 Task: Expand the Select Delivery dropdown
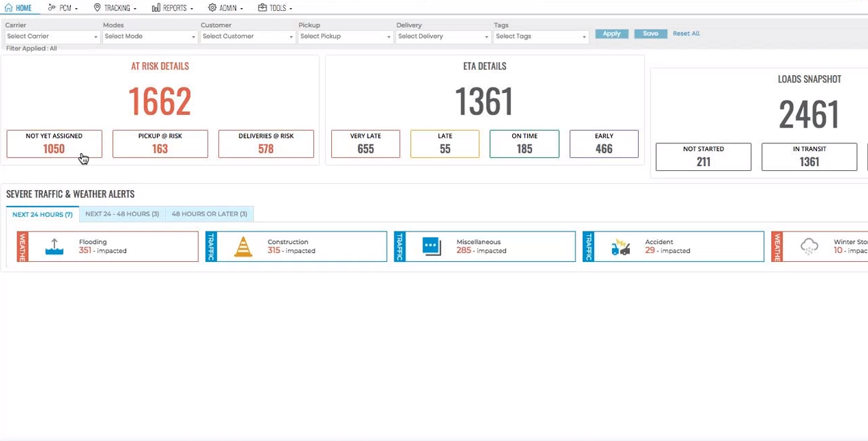coord(443,37)
